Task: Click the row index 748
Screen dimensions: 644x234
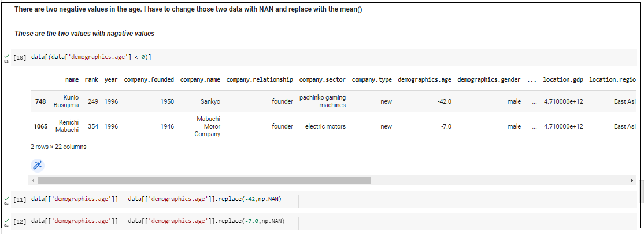Action: (40, 101)
